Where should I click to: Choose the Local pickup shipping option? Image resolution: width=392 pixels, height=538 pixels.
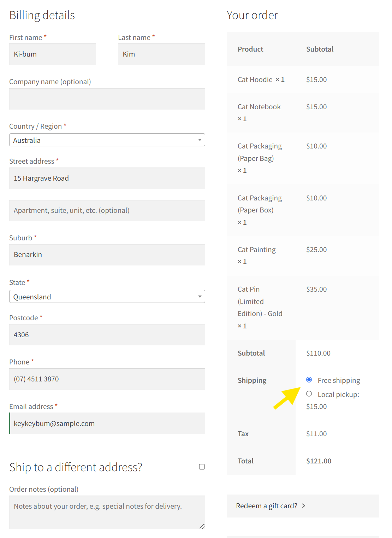pos(309,394)
